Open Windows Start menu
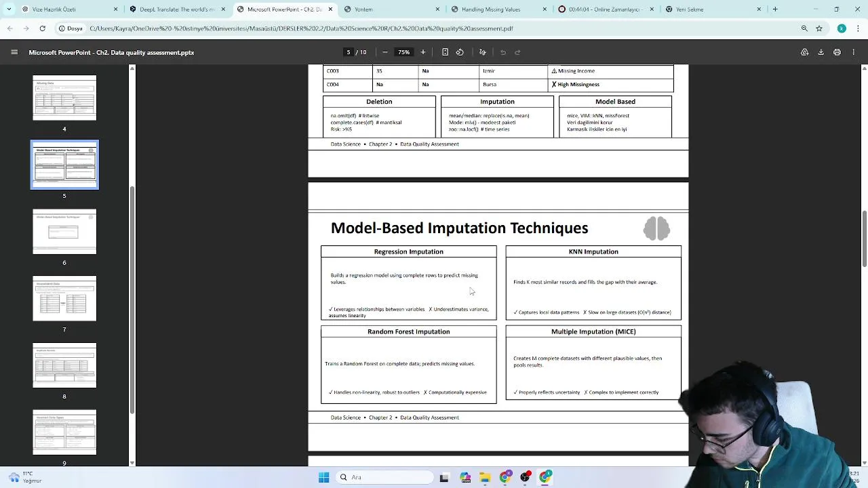This screenshot has height=488, width=868. [x=323, y=477]
